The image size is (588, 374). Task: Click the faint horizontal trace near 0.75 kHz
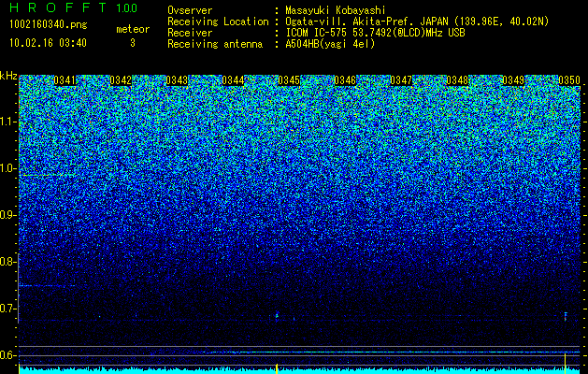[47, 286]
